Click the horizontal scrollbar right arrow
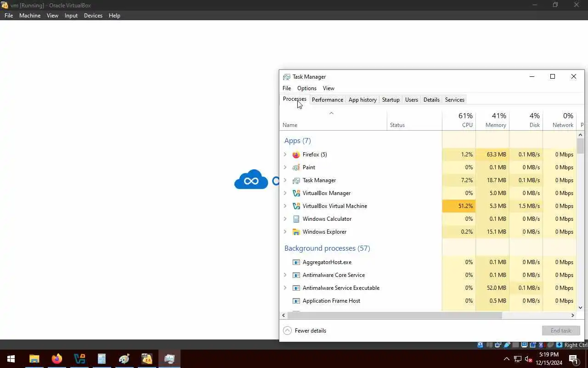The image size is (588, 368). point(573,316)
